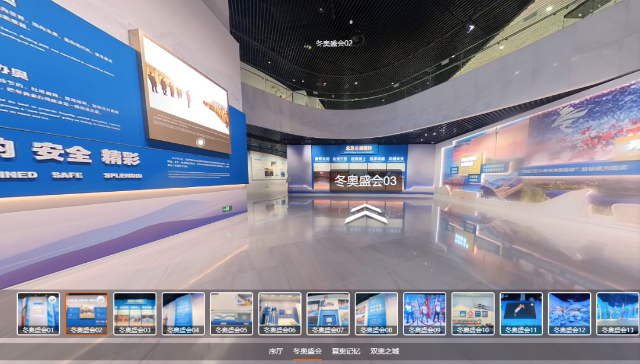Open the 冬奥盛会04 thumbnail
This screenshot has width=640, height=364.
click(x=183, y=313)
